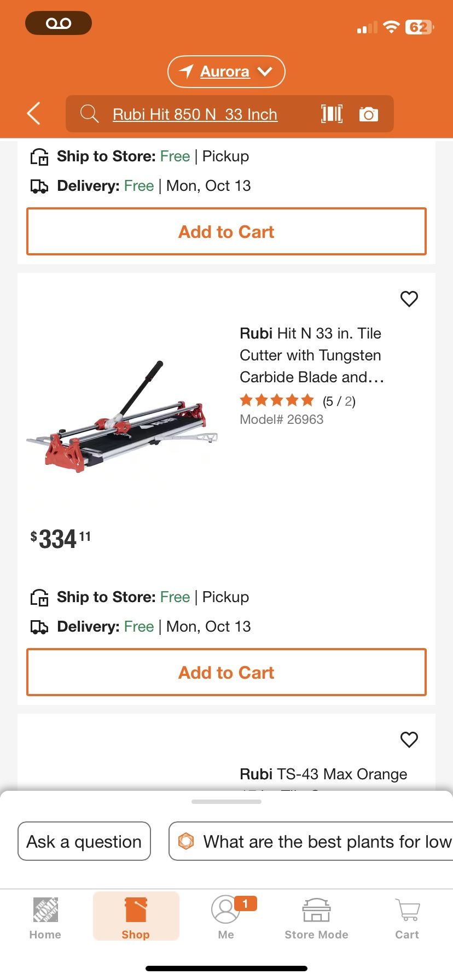Tap the location arrow icon beside Aurora
This screenshot has height=980, width=453.
(187, 71)
